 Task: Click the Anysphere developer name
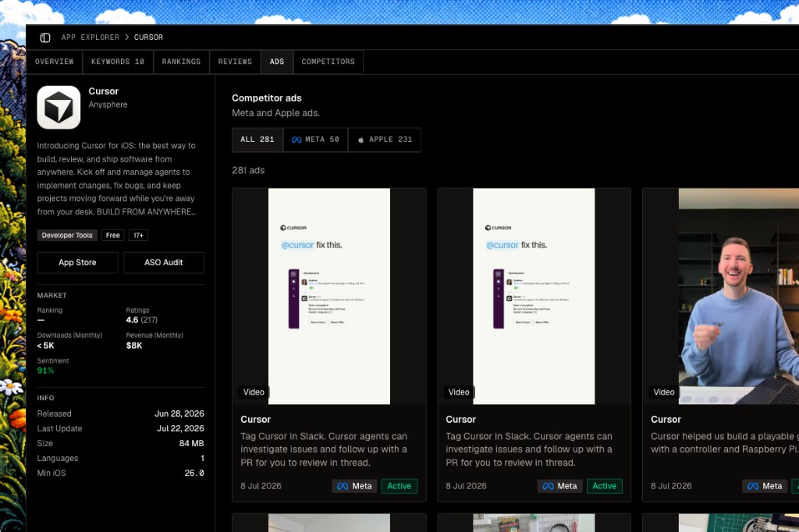(108, 105)
